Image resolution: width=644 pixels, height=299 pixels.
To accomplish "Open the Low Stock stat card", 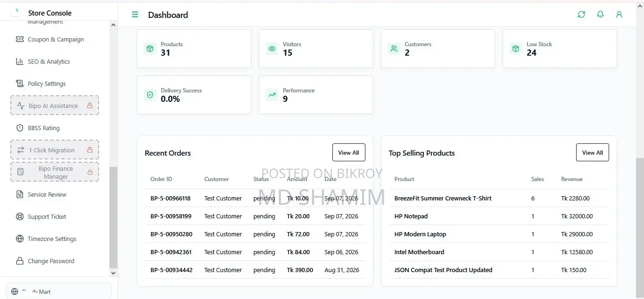I will [560, 49].
